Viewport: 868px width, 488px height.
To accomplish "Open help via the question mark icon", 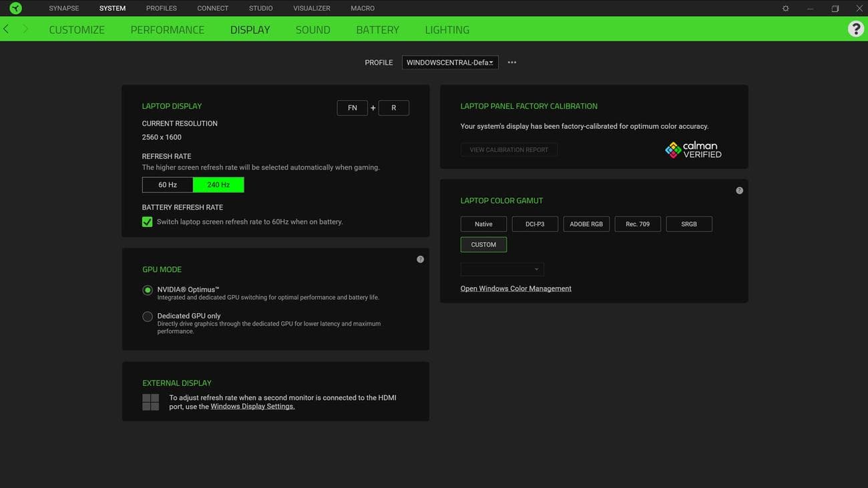I will [x=856, y=28].
